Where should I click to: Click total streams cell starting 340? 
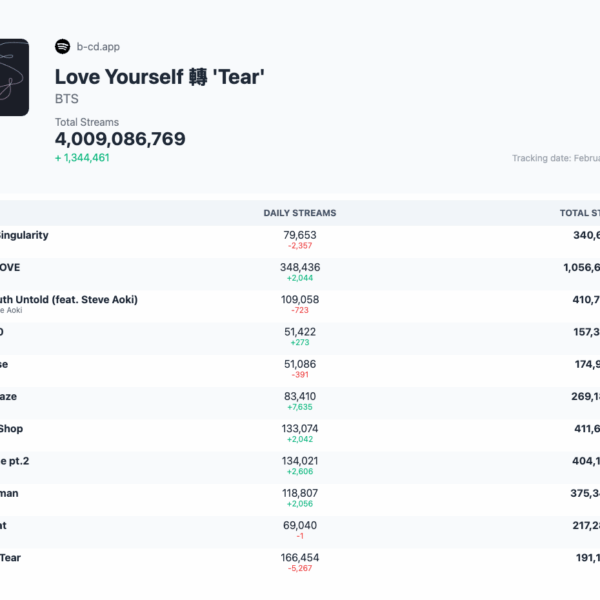point(587,235)
